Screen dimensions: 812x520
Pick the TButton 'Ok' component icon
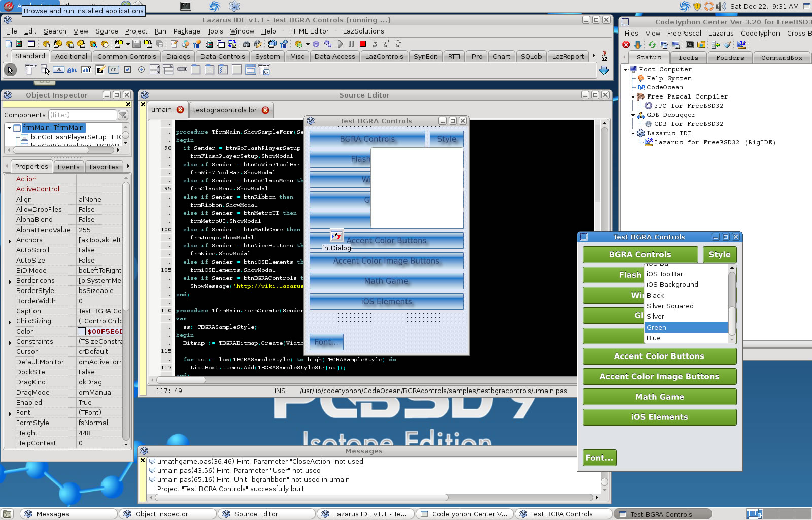click(x=58, y=70)
